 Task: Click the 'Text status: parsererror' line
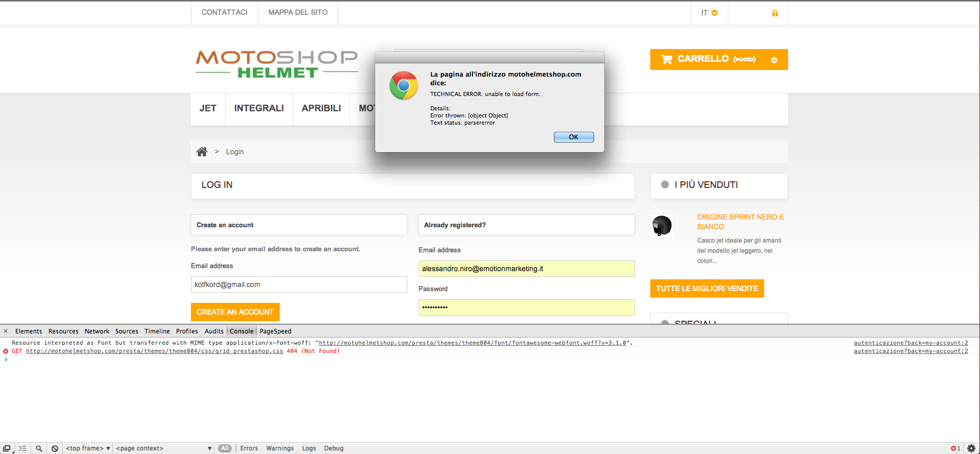462,123
